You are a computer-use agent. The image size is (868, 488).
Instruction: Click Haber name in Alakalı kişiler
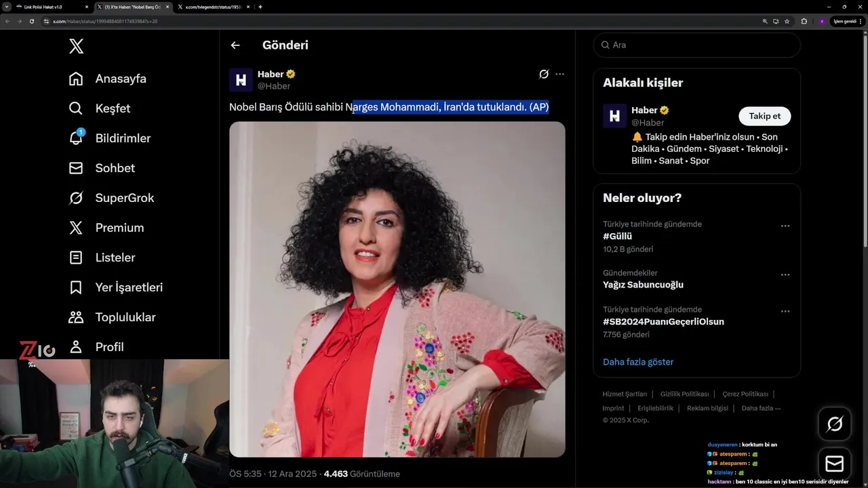[644, 110]
